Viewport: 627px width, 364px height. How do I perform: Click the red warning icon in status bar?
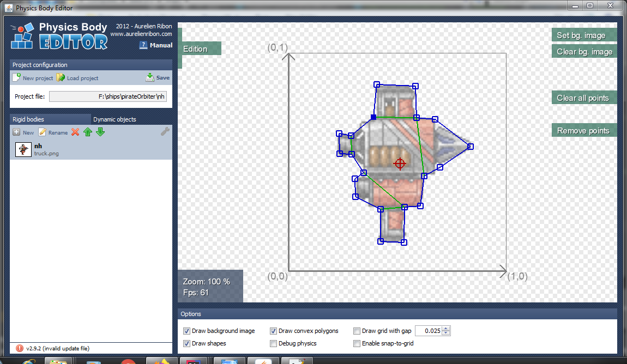pyautogui.click(x=19, y=348)
